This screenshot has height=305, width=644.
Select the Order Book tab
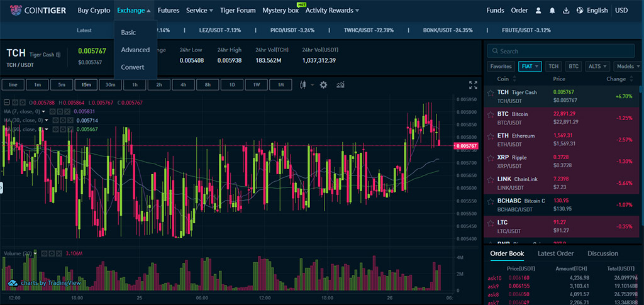point(507,253)
